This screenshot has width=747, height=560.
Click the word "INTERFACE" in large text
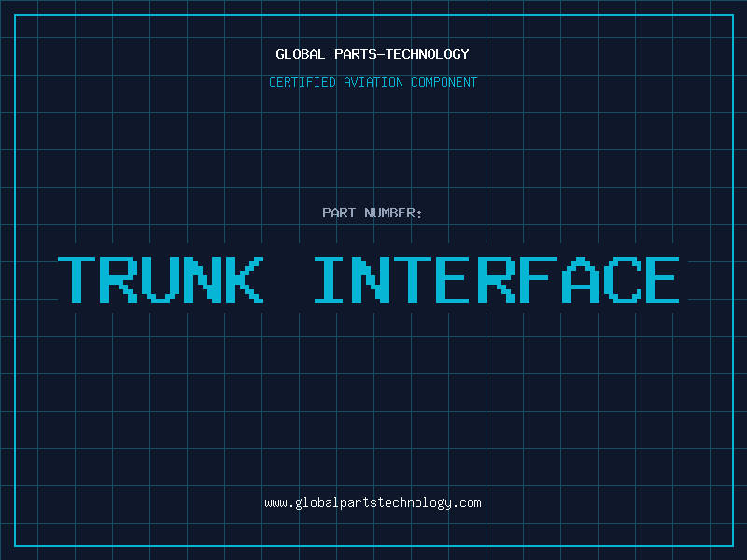[497, 279]
